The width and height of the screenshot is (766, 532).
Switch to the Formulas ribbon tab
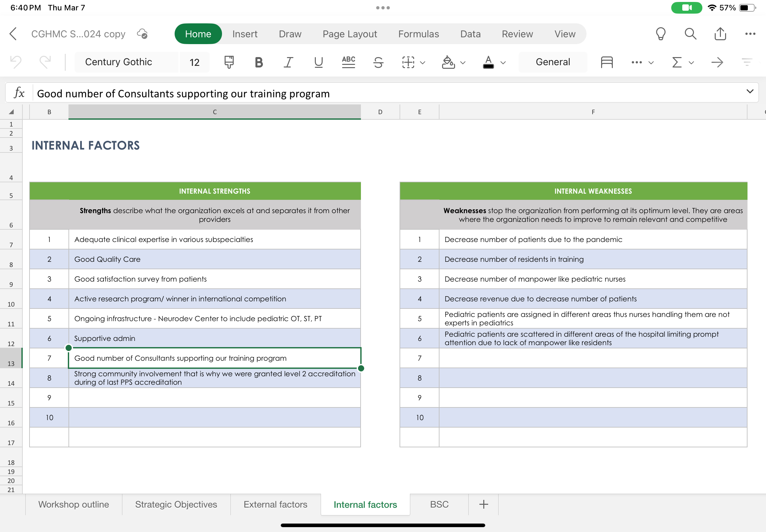point(418,34)
